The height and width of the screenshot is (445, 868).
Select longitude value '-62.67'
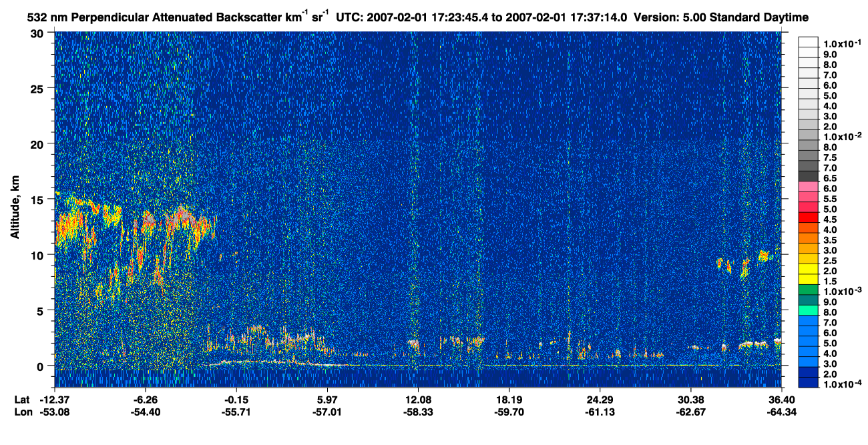point(690,412)
